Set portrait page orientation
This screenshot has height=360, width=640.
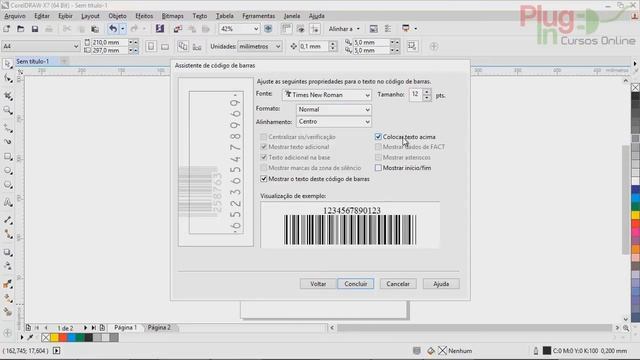151,47
